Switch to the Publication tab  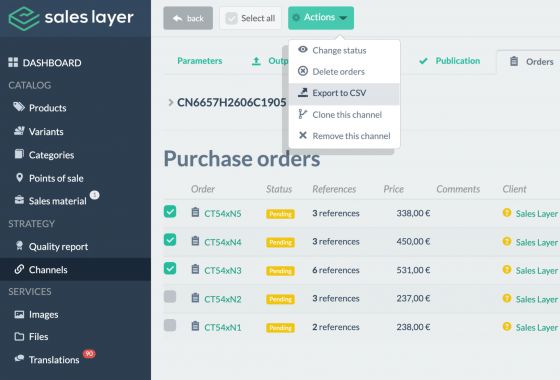pos(449,61)
